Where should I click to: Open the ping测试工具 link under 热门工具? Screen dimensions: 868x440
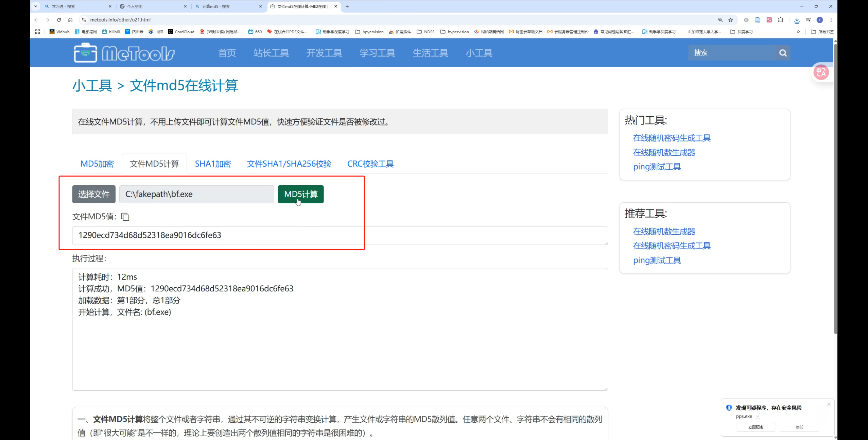click(657, 167)
